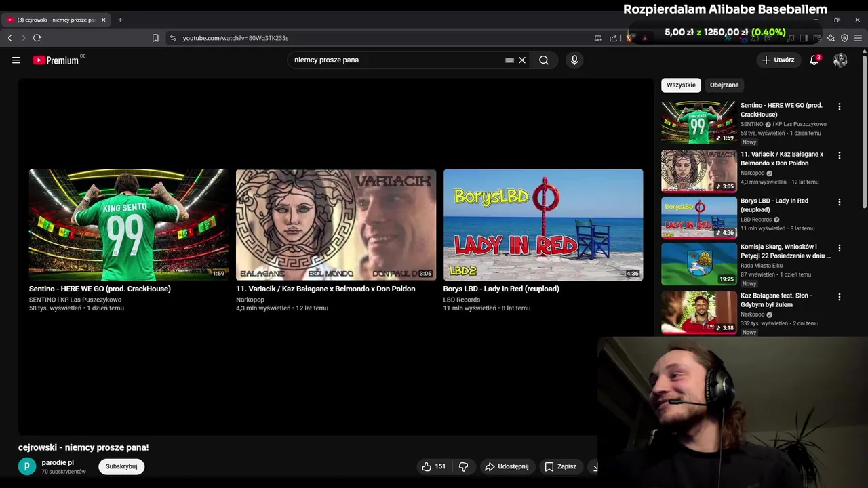868x488 pixels.
Task: Open the Brave VPN shield icon
Action: point(844,38)
